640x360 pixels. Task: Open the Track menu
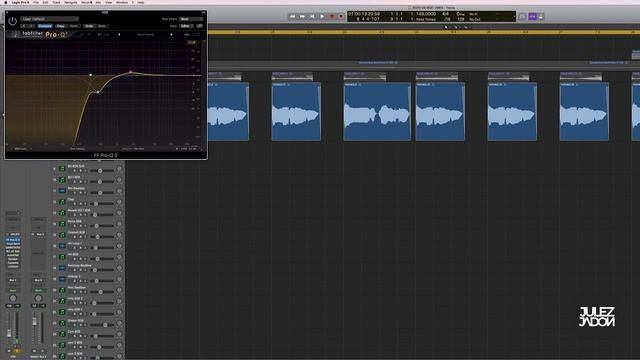(x=56, y=2)
